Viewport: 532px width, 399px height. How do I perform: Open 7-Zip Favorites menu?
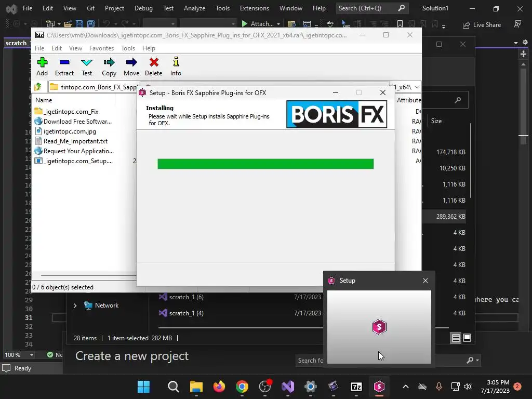[x=101, y=48]
